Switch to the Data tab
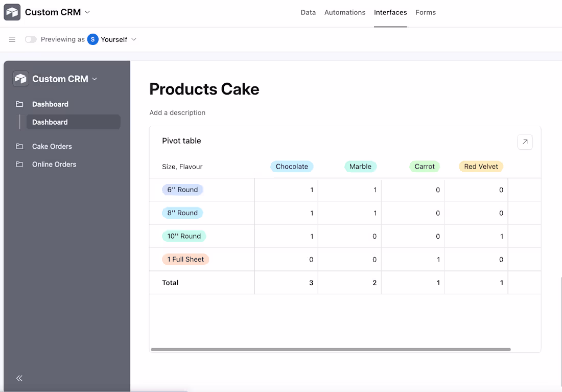Image resolution: width=562 pixels, height=392 pixels. [308, 12]
